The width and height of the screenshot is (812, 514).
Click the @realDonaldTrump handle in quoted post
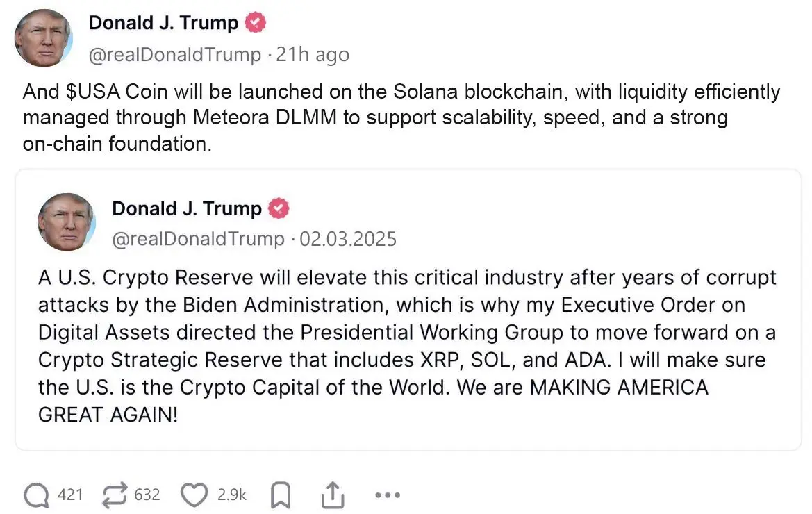pos(199,240)
